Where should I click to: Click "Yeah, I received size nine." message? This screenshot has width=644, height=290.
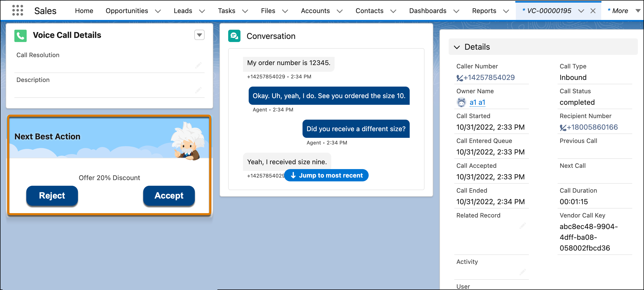coord(287,162)
